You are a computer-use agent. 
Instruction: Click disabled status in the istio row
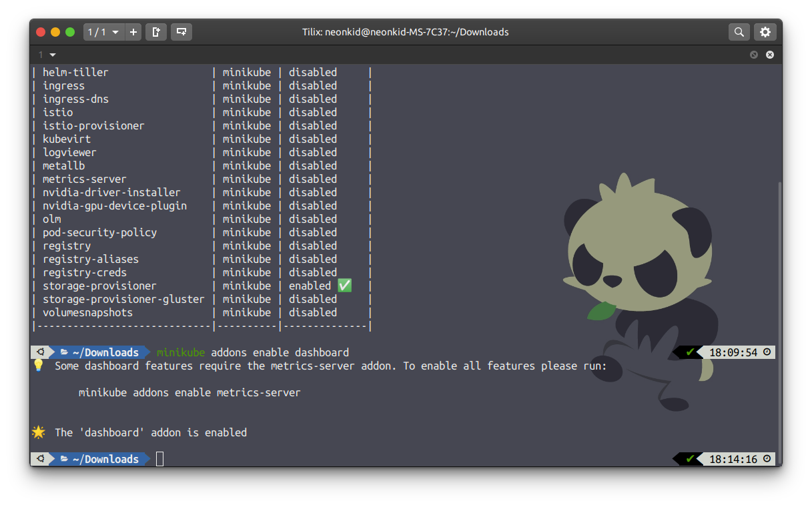[x=313, y=112]
